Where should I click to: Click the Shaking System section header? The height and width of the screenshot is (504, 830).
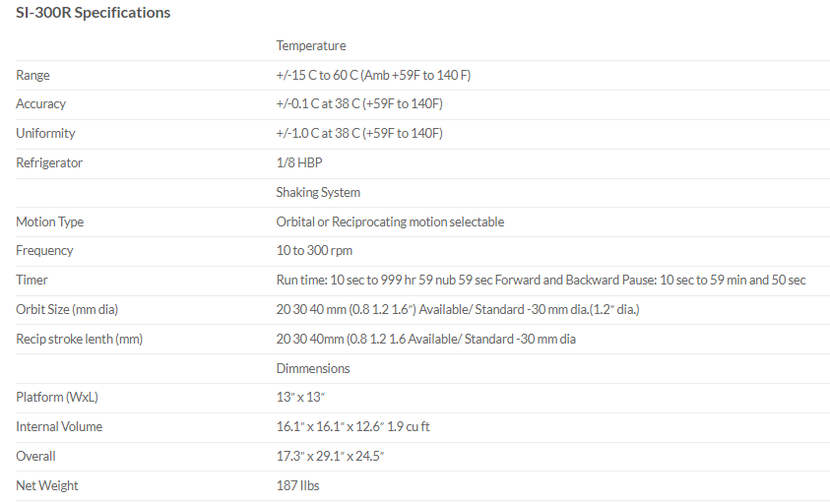pyautogui.click(x=318, y=193)
